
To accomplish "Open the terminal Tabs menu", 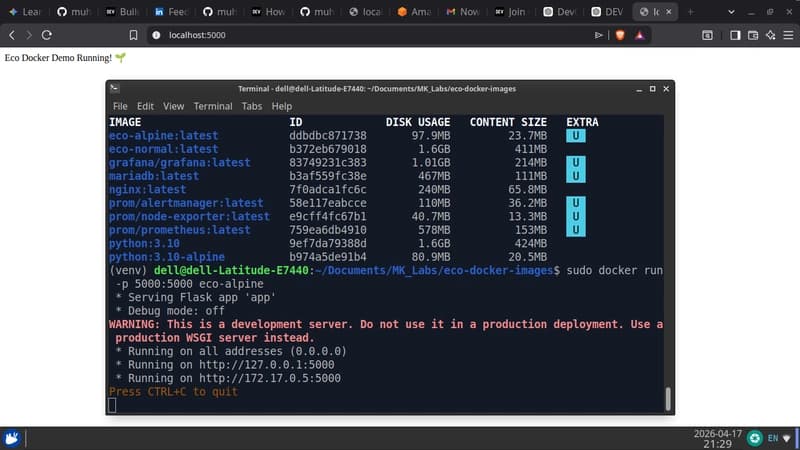I will [252, 106].
